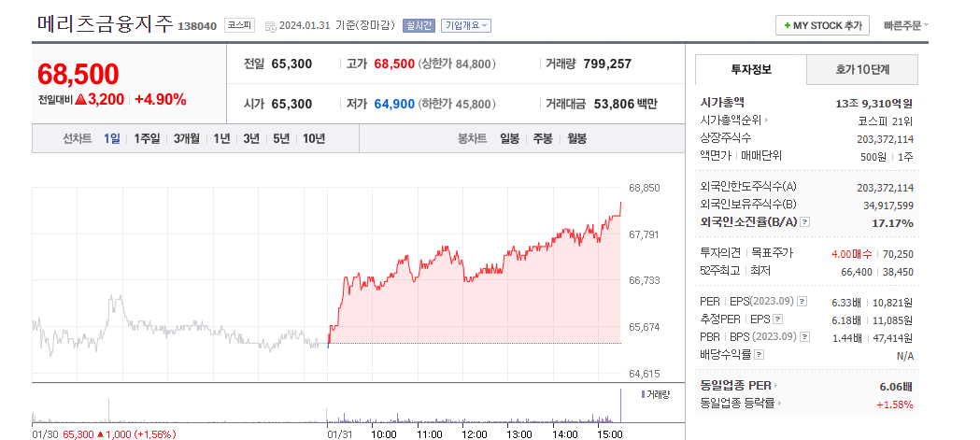Click the +4.90% change rate
The width and height of the screenshot is (980, 440).
tap(161, 99)
